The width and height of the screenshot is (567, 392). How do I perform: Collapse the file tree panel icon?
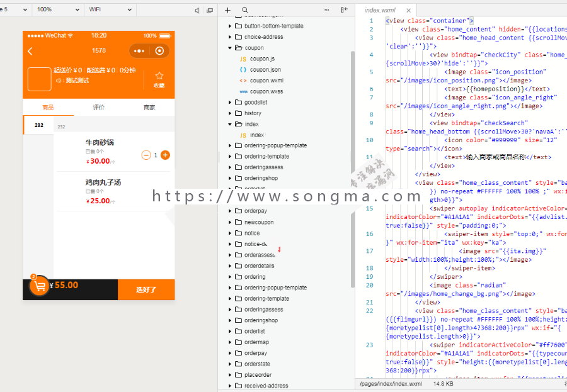[x=344, y=10]
